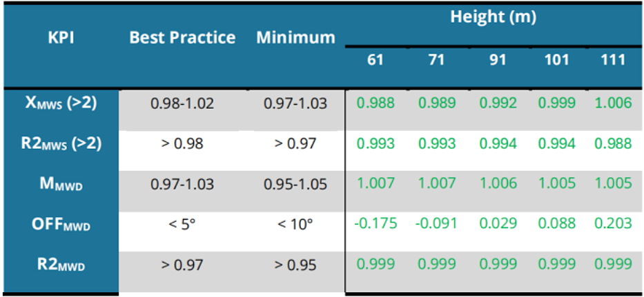
Task: Select the R2MWS (>2) row label
Action: click(x=61, y=144)
